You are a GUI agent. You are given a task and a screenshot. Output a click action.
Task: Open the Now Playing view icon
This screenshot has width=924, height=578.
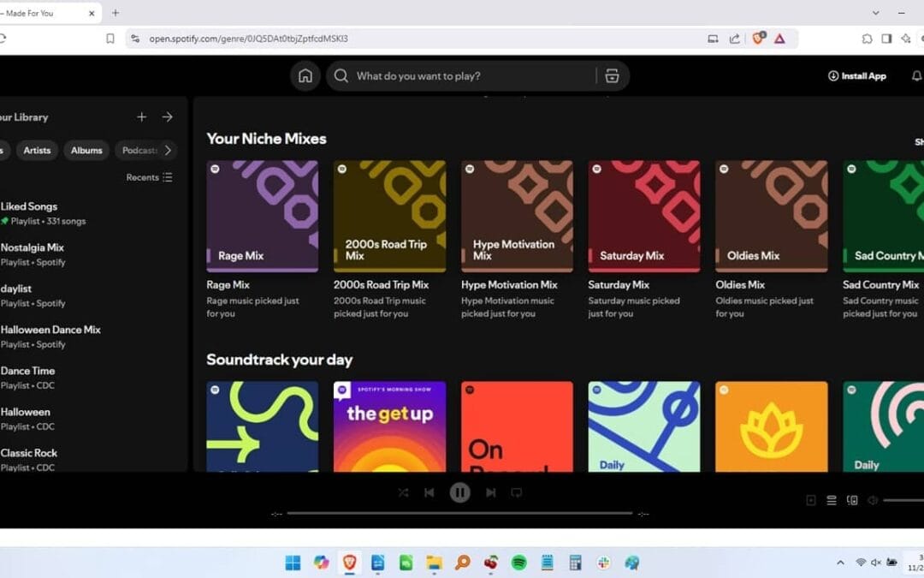point(811,500)
